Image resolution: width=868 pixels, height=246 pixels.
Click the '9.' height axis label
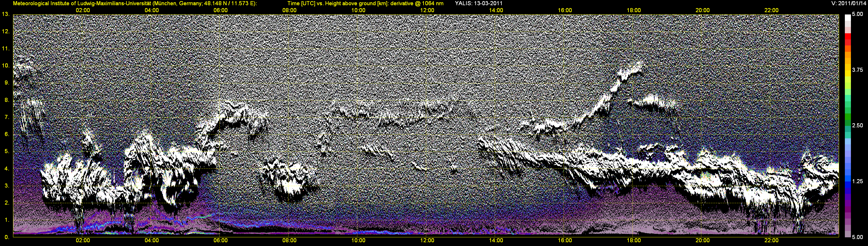(x=7, y=83)
